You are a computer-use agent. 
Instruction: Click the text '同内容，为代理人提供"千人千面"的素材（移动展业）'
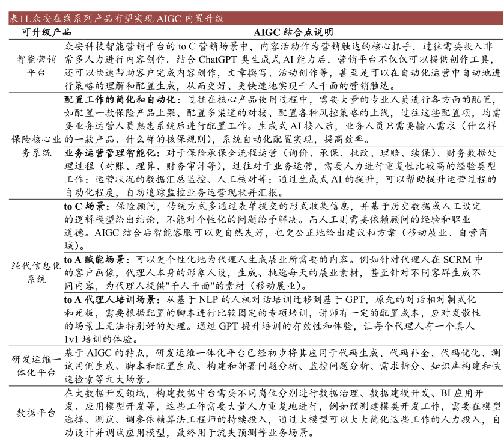coord(183,286)
